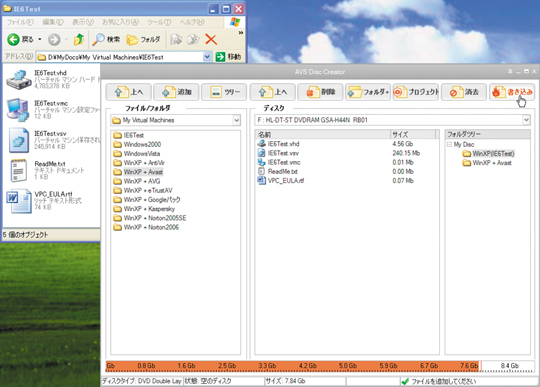Toggle the ツリー (Tree) view button
The image size is (540, 387).
224,92
